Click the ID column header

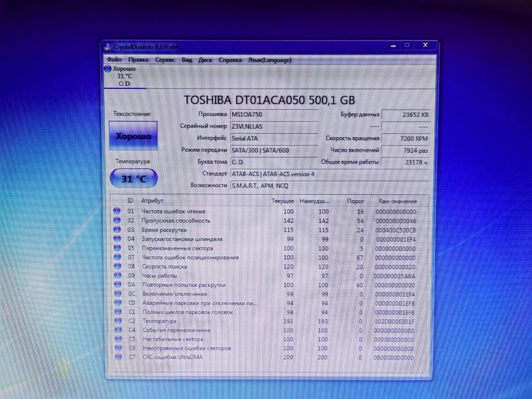click(x=130, y=201)
